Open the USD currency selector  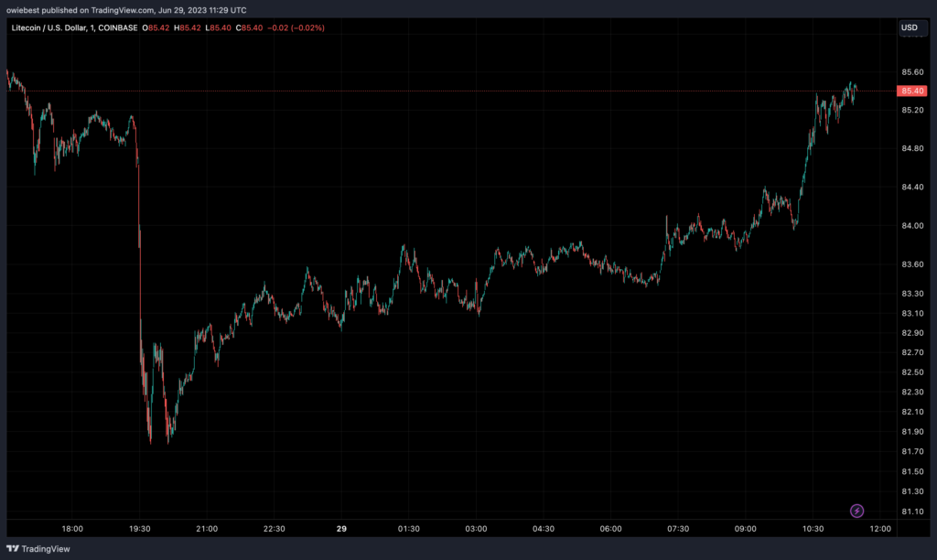coord(910,27)
